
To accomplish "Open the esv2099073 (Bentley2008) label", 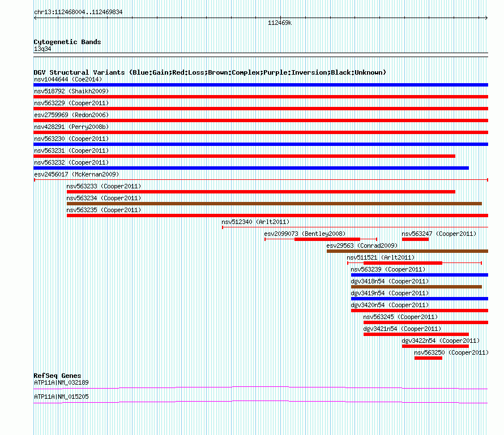I will pos(305,234).
